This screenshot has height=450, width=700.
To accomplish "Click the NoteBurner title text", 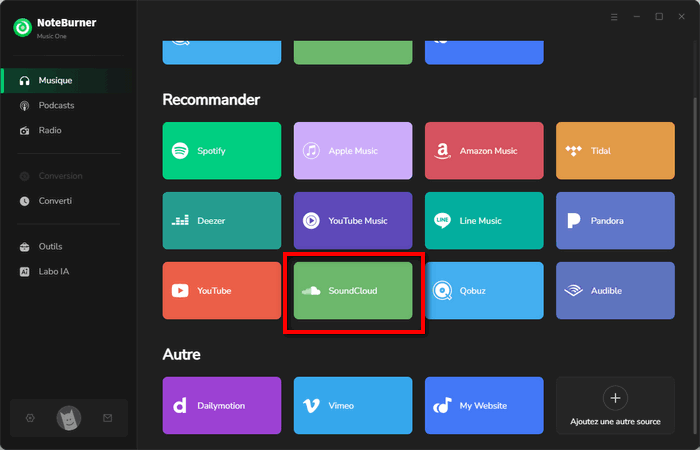I will tap(67, 23).
